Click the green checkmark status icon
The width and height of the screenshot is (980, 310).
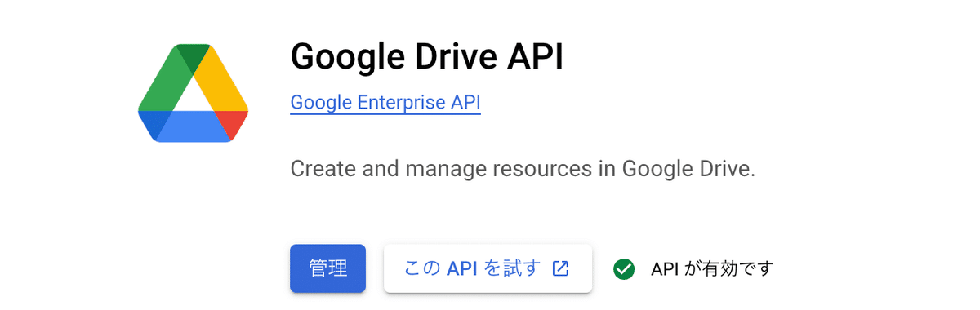click(x=624, y=268)
